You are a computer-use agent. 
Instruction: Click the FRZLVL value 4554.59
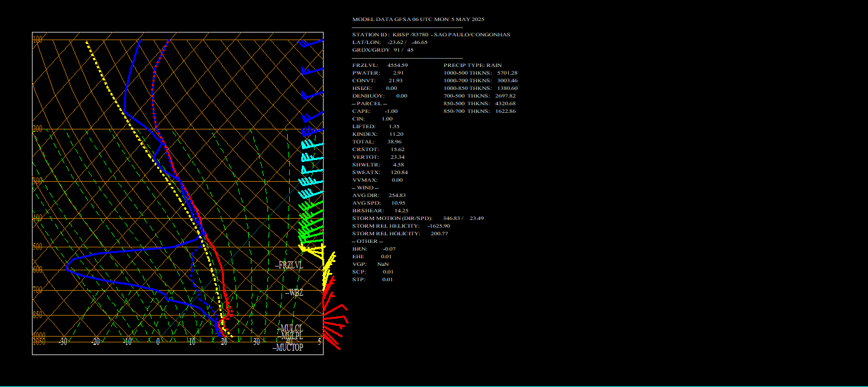tap(398, 65)
